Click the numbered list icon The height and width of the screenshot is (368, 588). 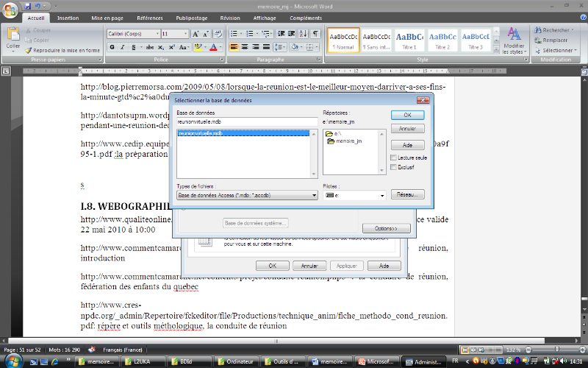pyautogui.click(x=250, y=34)
